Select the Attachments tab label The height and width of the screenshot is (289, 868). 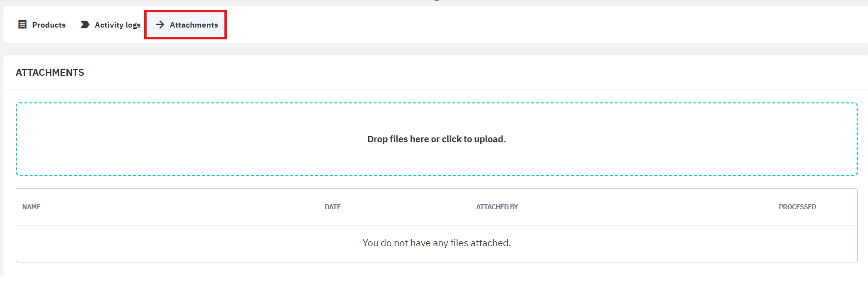pos(194,25)
